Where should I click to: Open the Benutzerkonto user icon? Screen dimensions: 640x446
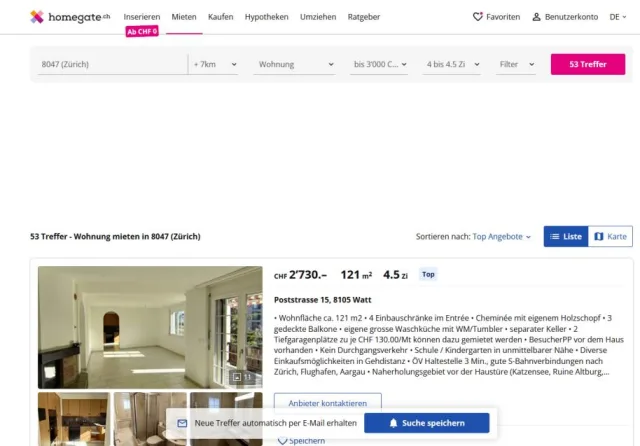536,17
